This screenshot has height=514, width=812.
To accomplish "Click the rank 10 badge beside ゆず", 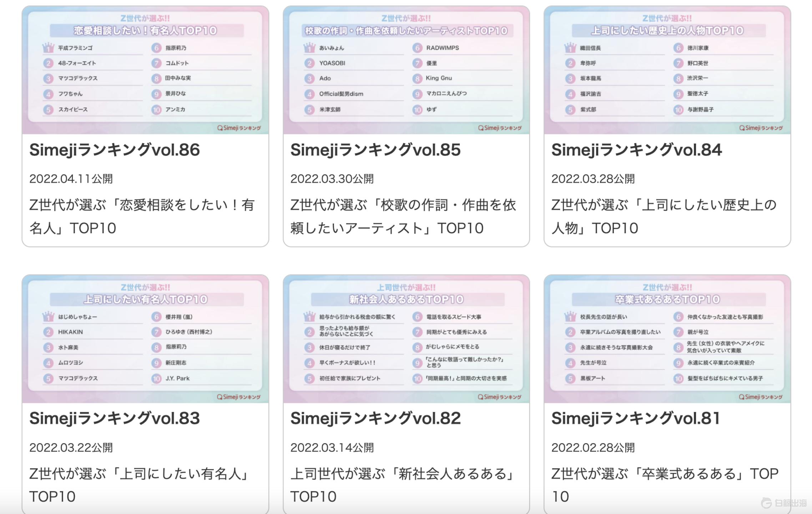I will click(x=417, y=110).
